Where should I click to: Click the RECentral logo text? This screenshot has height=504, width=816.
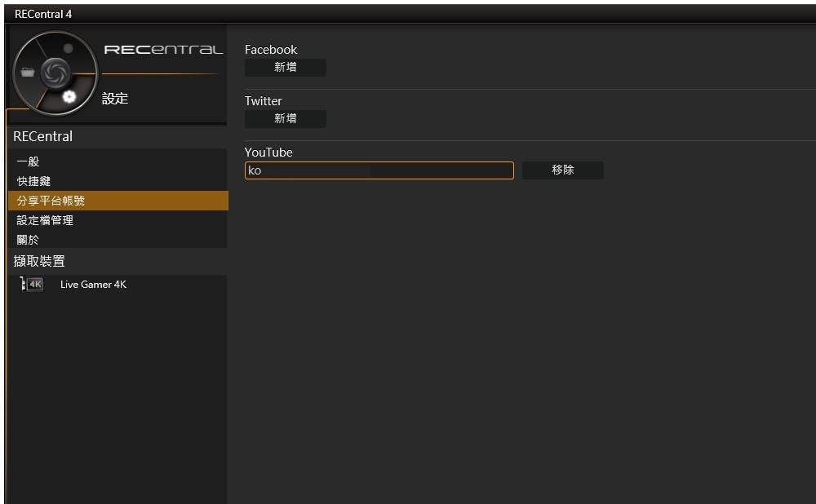pyautogui.click(x=163, y=50)
